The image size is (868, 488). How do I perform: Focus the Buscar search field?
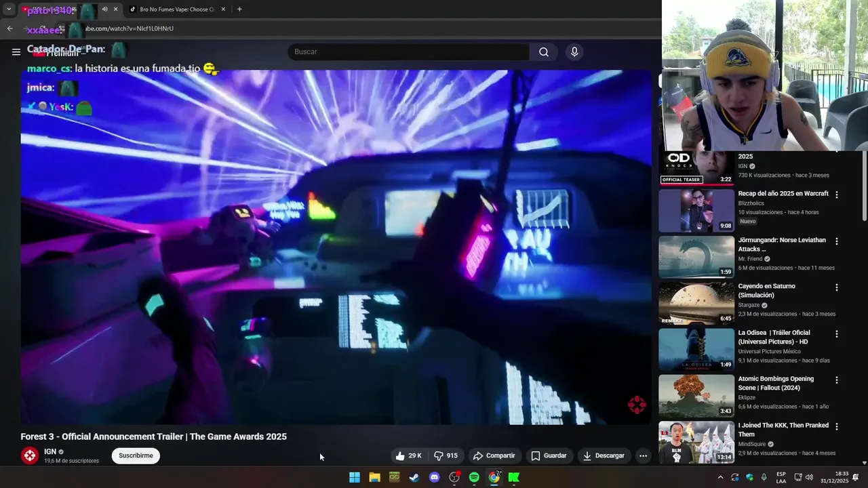[x=408, y=52]
